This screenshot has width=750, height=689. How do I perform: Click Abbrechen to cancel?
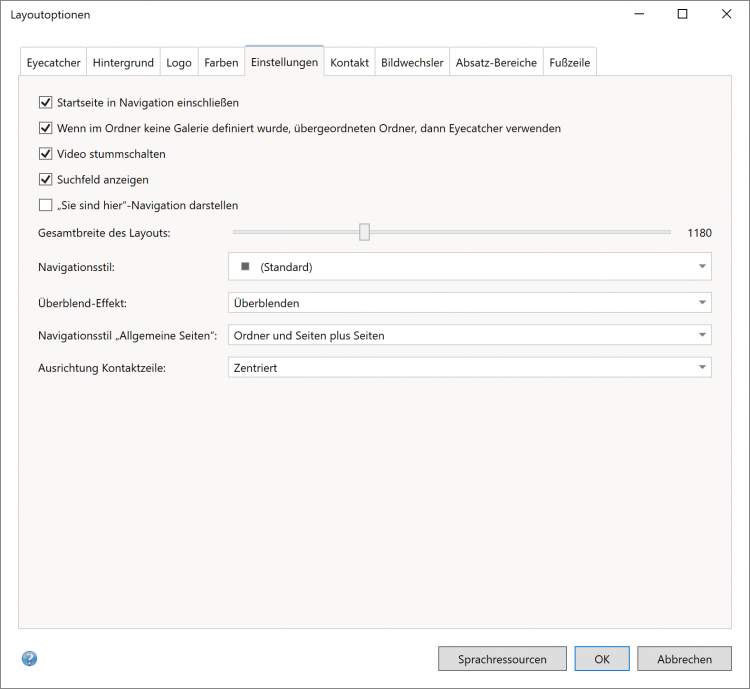[685, 659]
